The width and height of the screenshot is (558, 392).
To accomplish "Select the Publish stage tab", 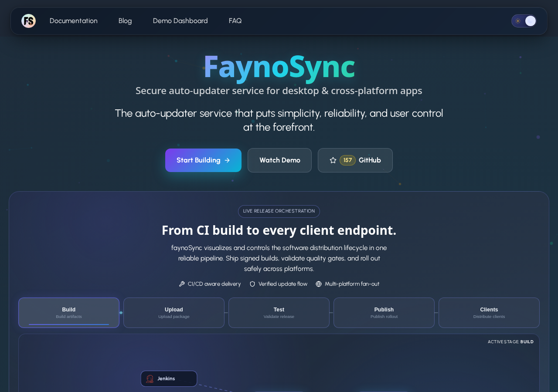I will pyautogui.click(x=384, y=313).
